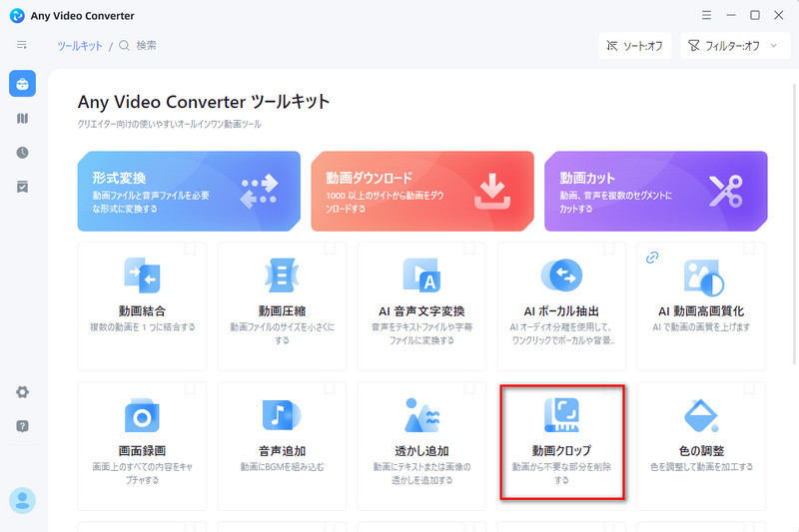Open the 動画ダウンロード download banner
The image size is (799, 532).
tap(422, 191)
